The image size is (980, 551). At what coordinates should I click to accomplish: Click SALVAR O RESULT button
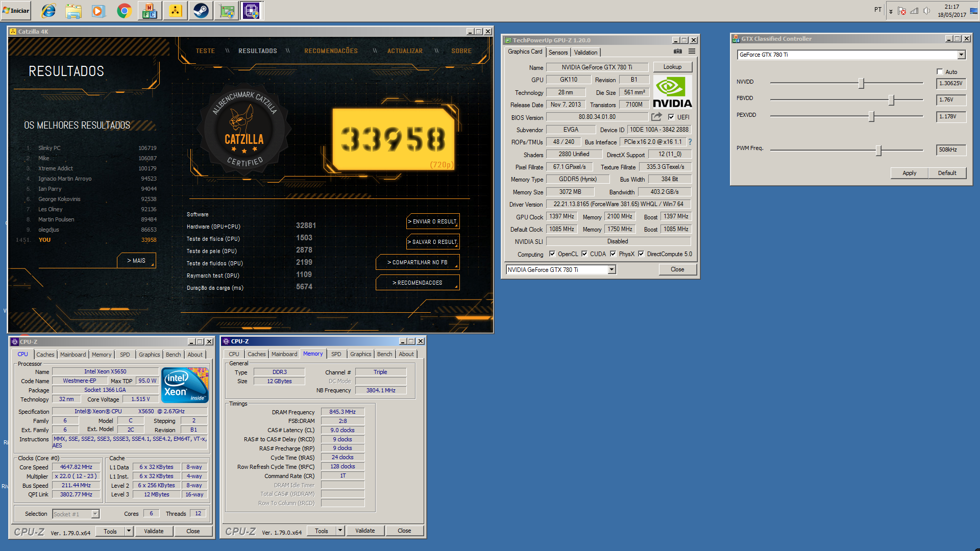[433, 242]
